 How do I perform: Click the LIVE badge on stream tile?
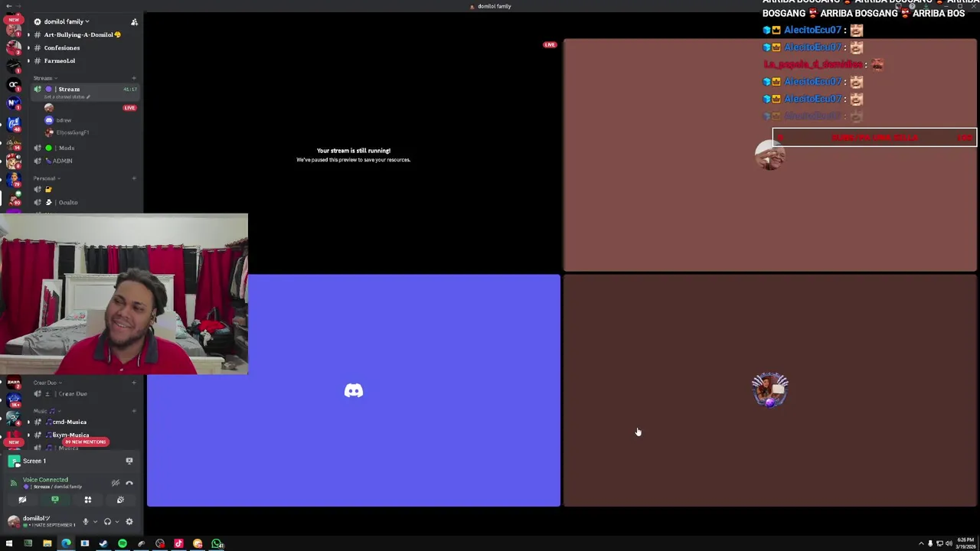(550, 45)
